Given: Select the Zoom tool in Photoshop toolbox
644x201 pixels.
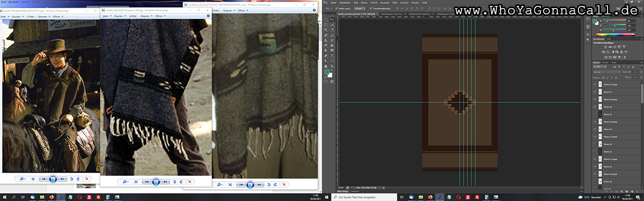Looking at the screenshot, I should (x=332, y=66).
